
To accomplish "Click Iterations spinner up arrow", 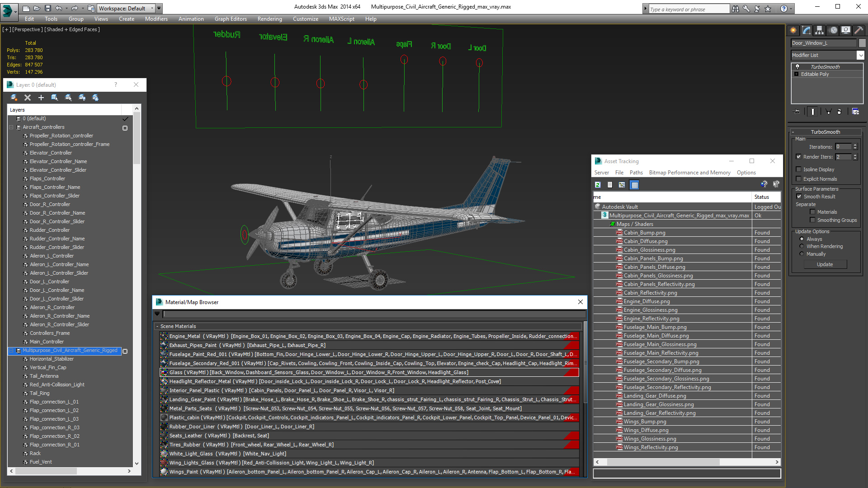I will pos(855,145).
